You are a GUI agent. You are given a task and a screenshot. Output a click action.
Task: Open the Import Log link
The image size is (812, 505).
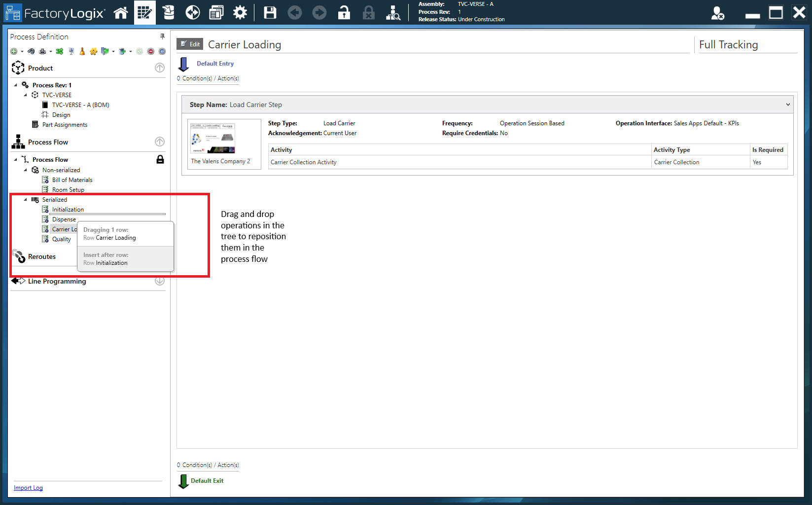pyautogui.click(x=28, y=487)
